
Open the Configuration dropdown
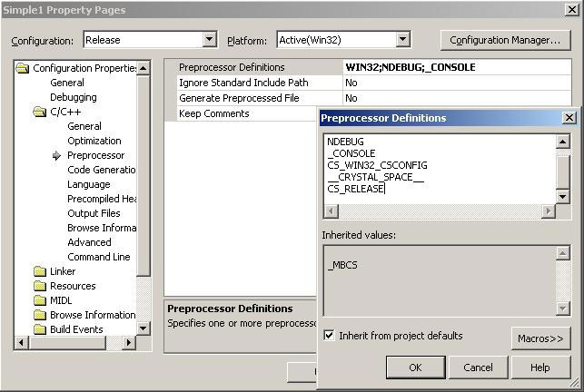(210, 40)
